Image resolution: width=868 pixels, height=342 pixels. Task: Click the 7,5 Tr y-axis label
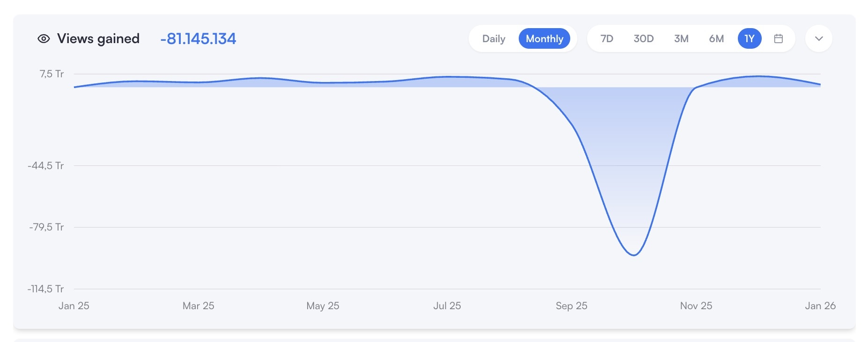click(x=51, y=74)
